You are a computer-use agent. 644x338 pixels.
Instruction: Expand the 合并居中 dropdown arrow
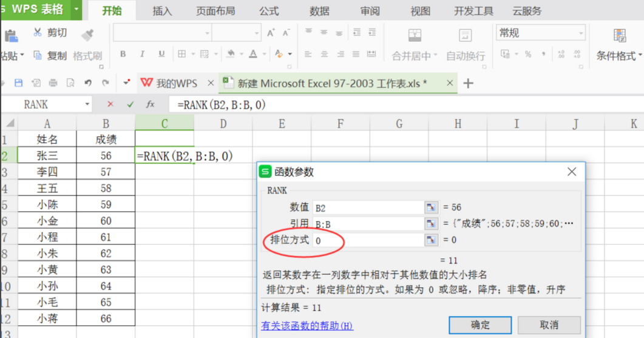pos(435,55)
